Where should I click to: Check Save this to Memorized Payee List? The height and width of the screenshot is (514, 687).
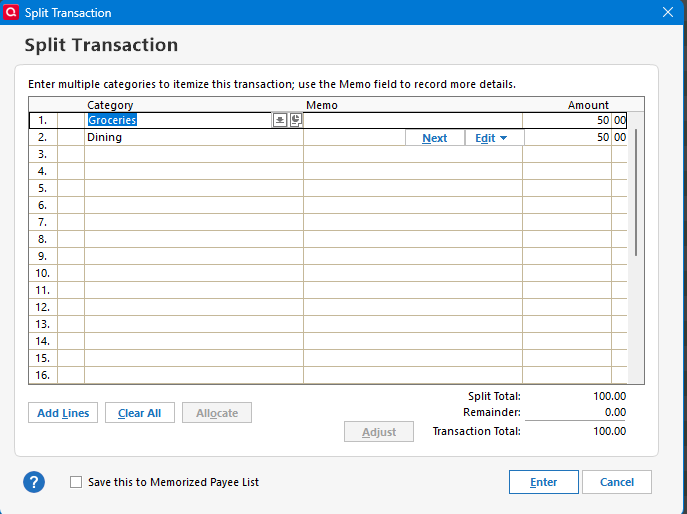click(76, 482)
